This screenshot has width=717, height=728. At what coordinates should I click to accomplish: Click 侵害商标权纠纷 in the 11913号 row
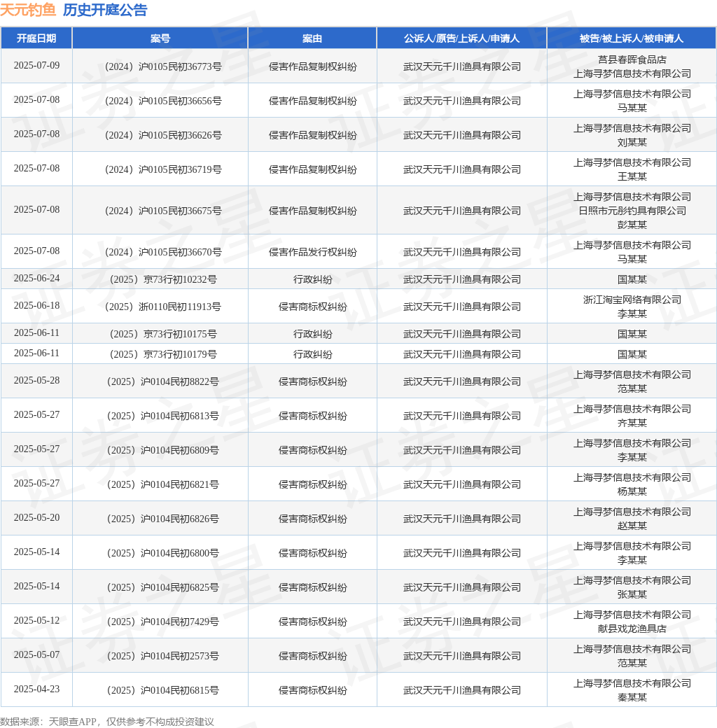click(x=312, y=307)
